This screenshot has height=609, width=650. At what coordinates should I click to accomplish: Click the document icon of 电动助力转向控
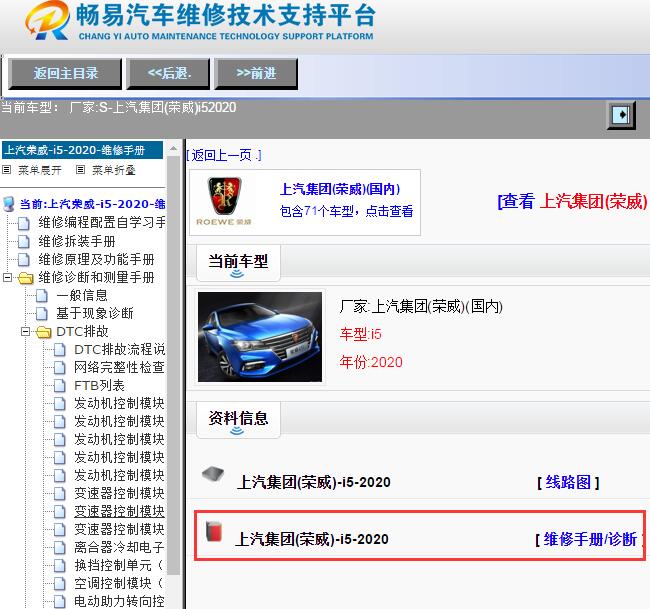[60, 602]
